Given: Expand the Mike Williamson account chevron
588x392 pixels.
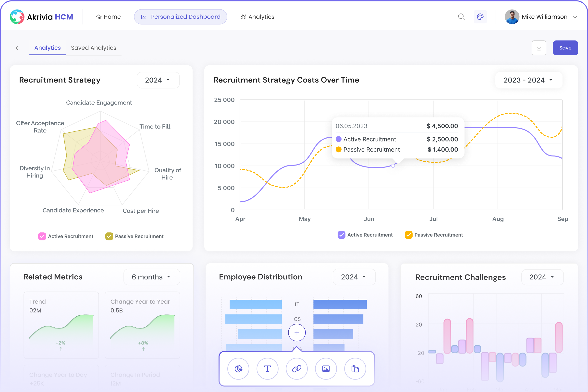Looking at the screenshot, I should click(x=575, y=17).
